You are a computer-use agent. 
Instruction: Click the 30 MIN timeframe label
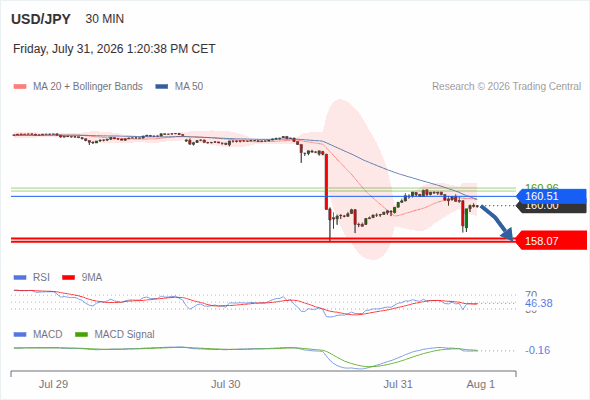coord(105,19)
